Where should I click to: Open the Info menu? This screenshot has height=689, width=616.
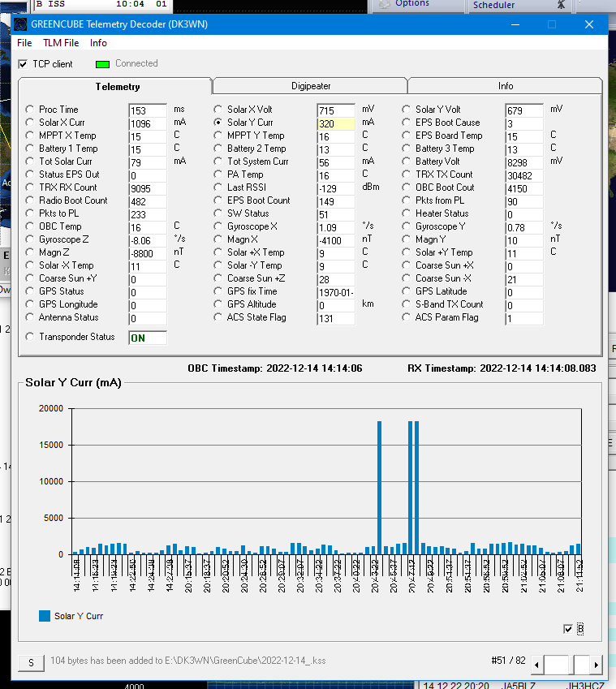click(x=98, y=43)
